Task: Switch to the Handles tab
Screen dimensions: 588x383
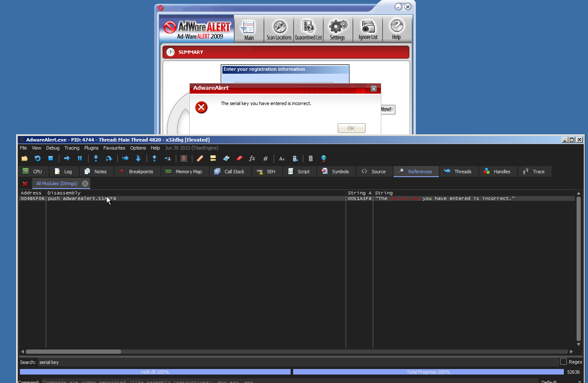Action: pyautogui.click(x=497, y=172)
